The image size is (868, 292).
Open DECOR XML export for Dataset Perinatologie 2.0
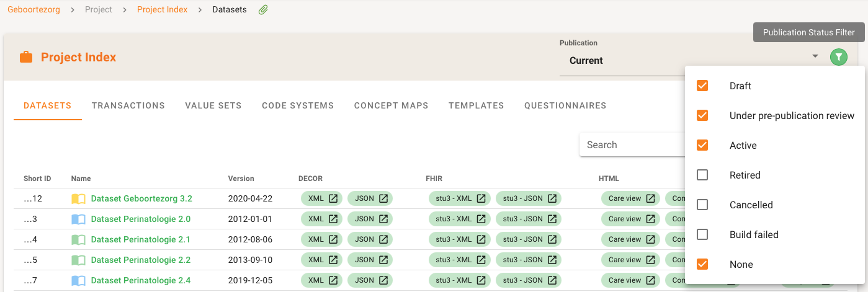click(322, 219)
